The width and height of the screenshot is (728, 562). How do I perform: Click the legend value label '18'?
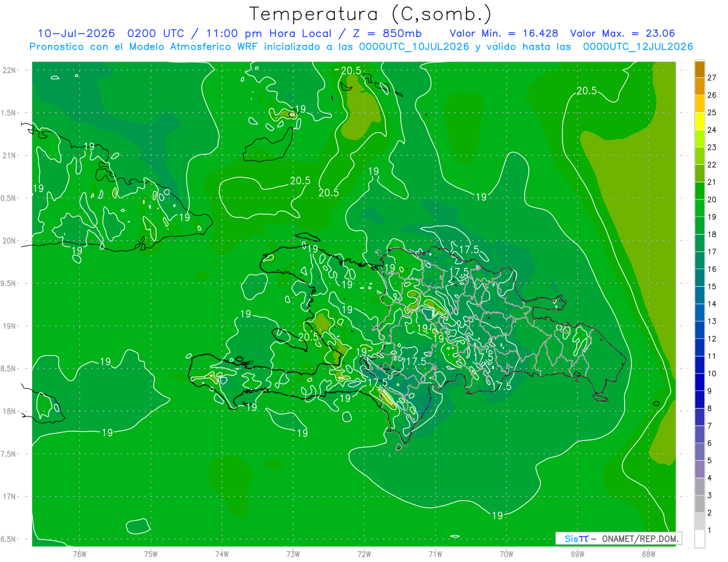[x=712, y=234]
